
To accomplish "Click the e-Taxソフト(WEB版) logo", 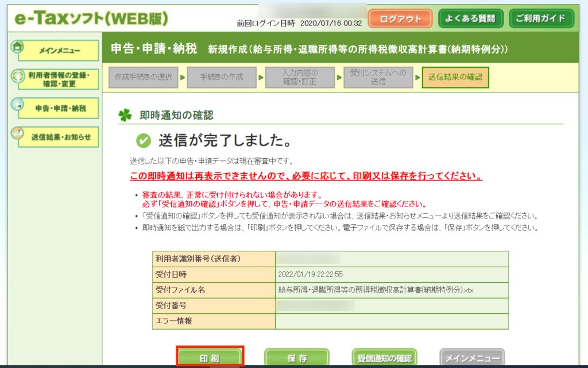I will (x=88, y=18).
